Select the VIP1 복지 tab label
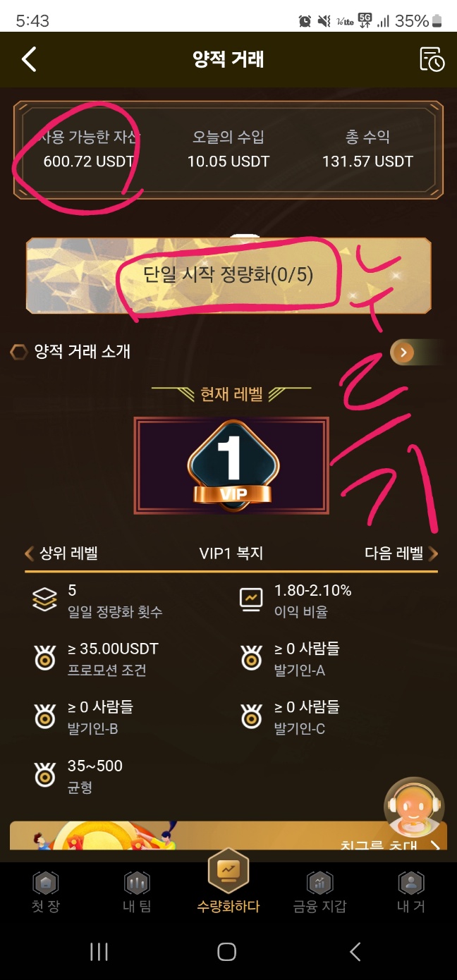Image resolution: width=457 pixels, height=980 pixels. tap(231, 553)
